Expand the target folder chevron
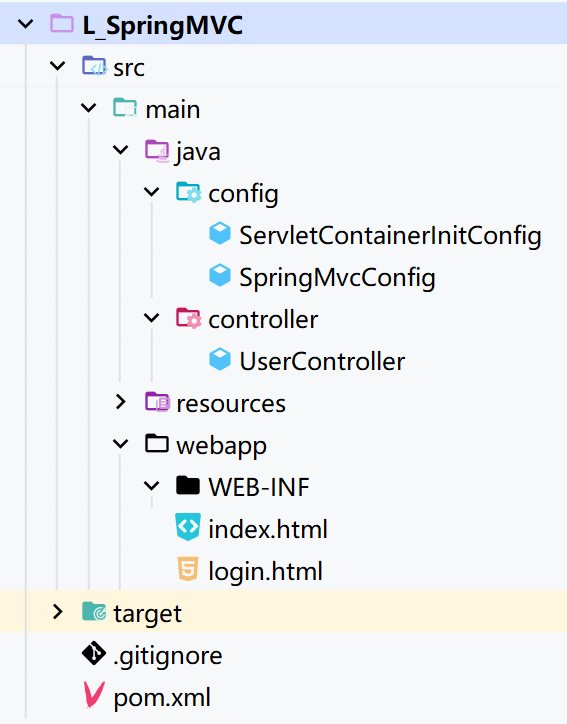Viewport: 567px width, 724px height. (x=57, y=612)
